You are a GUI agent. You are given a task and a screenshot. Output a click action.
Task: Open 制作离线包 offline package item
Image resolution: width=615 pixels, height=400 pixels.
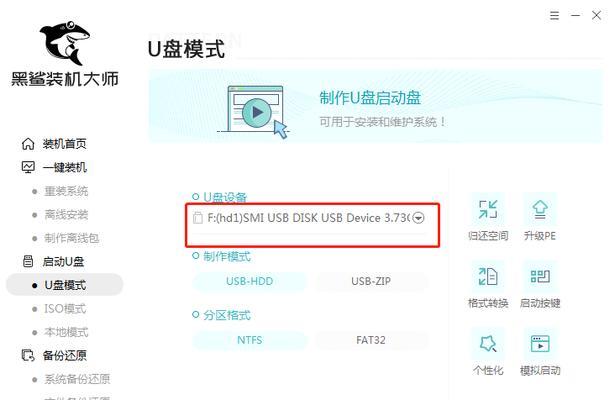(x=71, y=238)
